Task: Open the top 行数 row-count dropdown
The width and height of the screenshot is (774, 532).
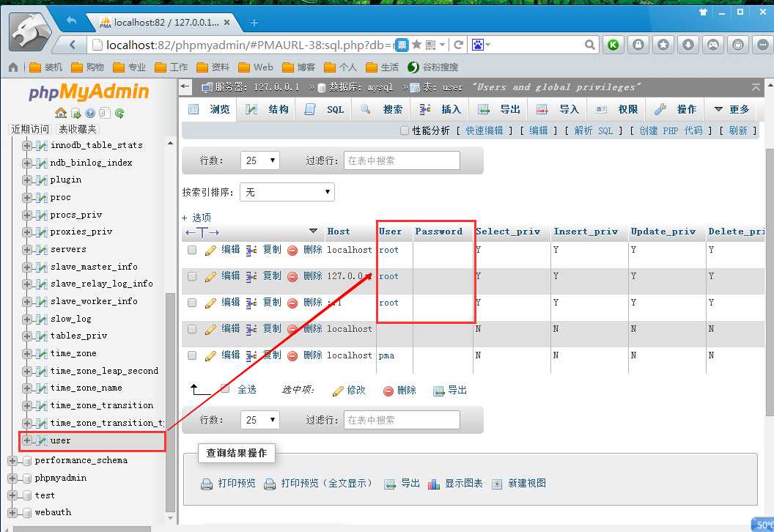Action: coord(260,160)
